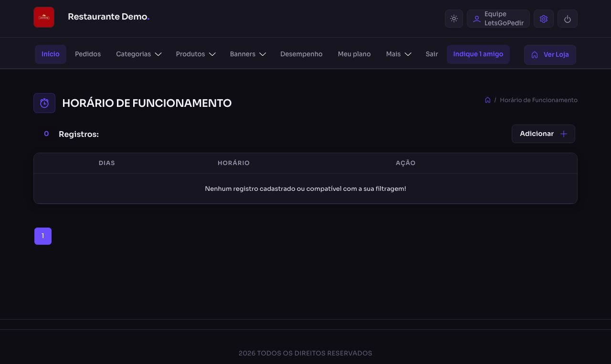
Task: Click the 2026 Todos os Direitos Reservados footer
Action: coord(305,354)
